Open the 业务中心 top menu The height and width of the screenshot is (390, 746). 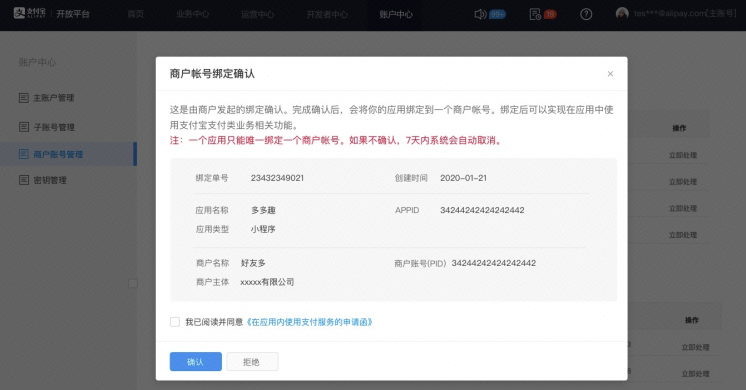tap(192, 14)
